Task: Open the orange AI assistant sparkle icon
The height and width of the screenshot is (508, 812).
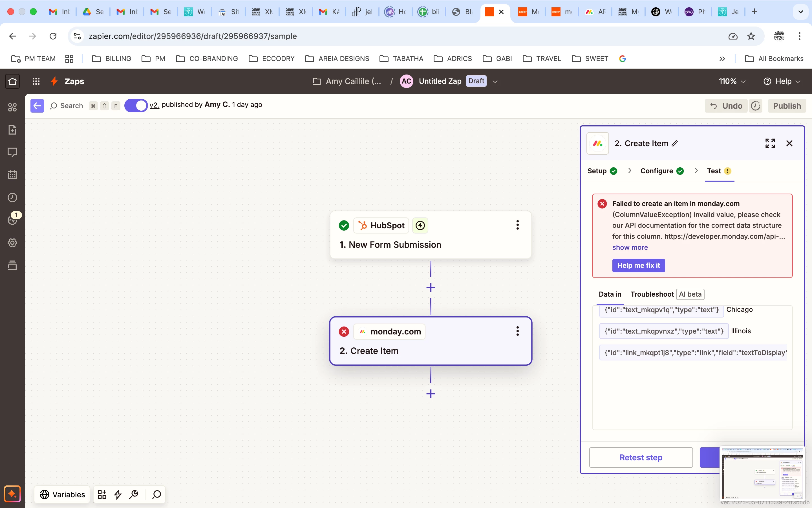Action: [12, 494]
